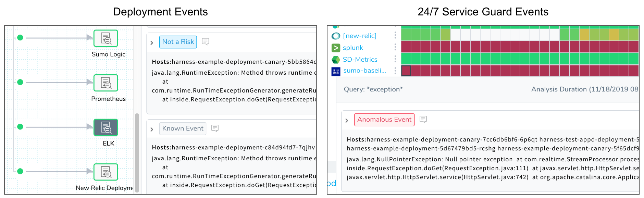Click the ELK step label
The image size is (644, 198).
pos(109,143)
